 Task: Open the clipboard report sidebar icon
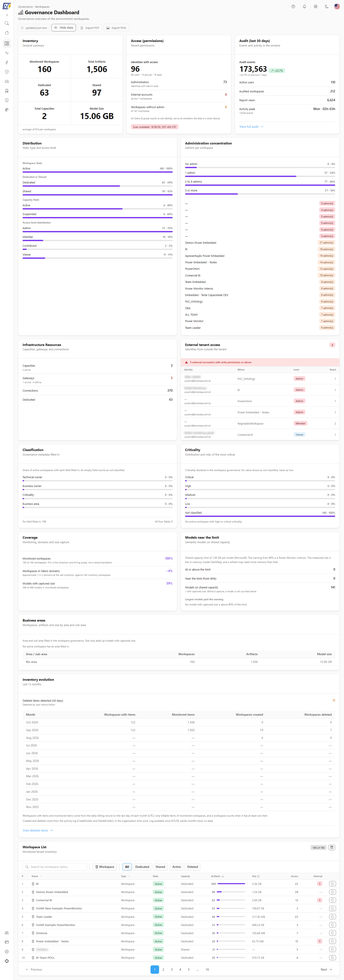pos(6,91)
